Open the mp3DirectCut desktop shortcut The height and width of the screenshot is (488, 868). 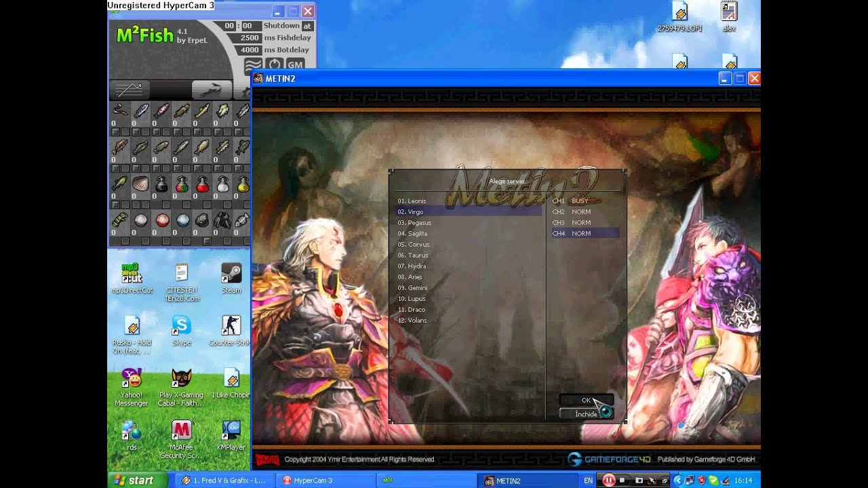(x=132, y=279)
